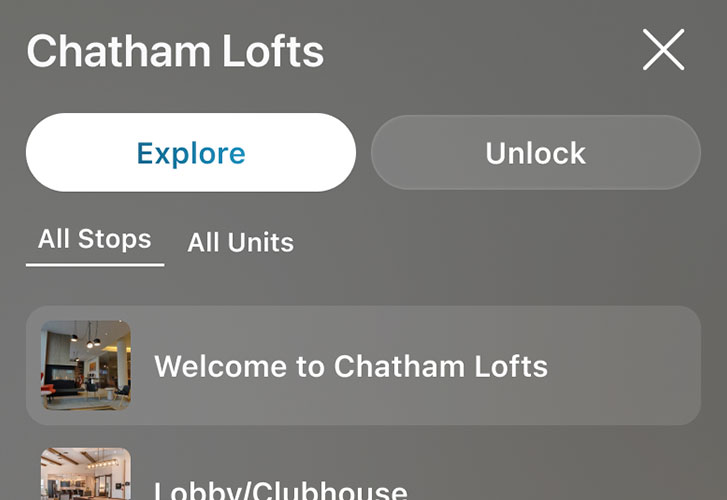Dismiss the tour menu using the X icon
The width and height of the screenshot is (727, 500).
click(x=663, y=50)
